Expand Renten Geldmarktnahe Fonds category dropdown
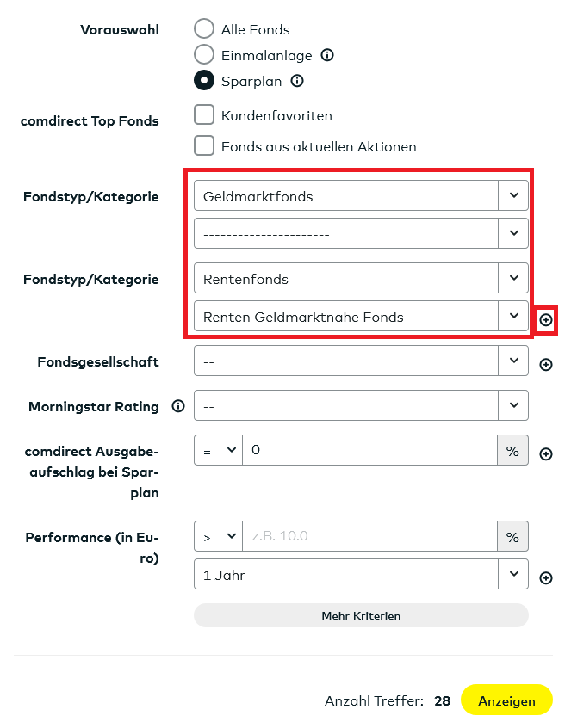The width and height of the screenshot is (565, 728). [x=361, y=317]
